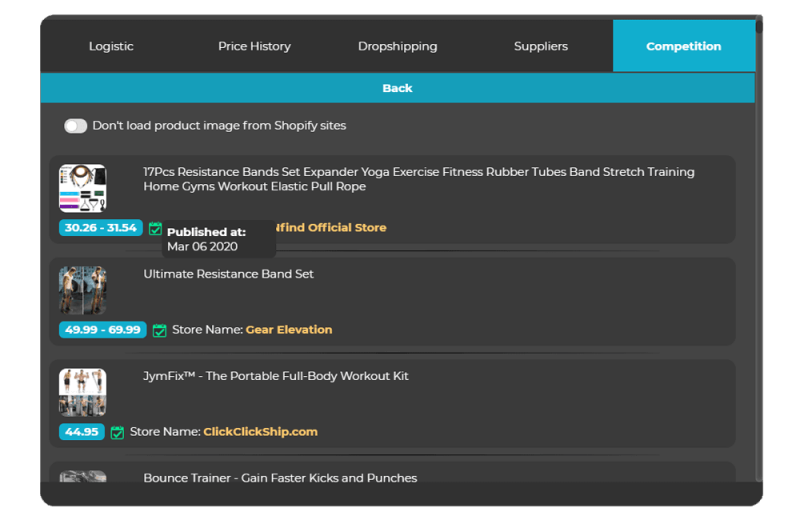The image size is (800, 520).
Task: Click the 44.95 price badge
Action: pos(82,432)
